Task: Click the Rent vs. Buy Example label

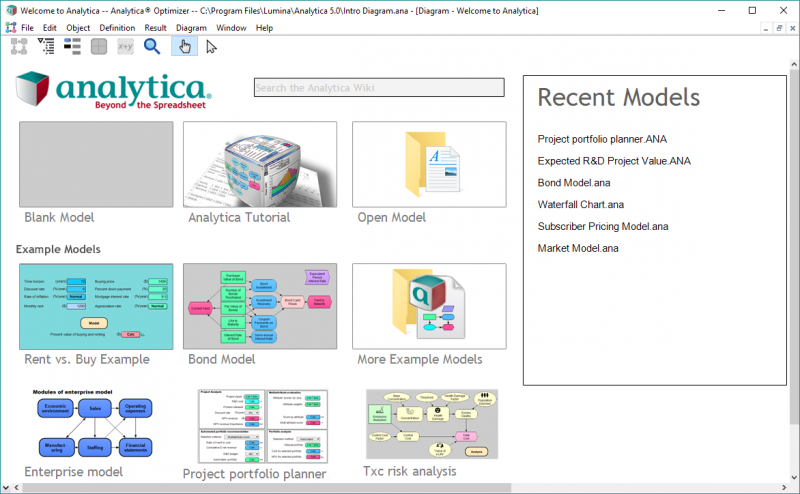Action: [x=87, y=360]
